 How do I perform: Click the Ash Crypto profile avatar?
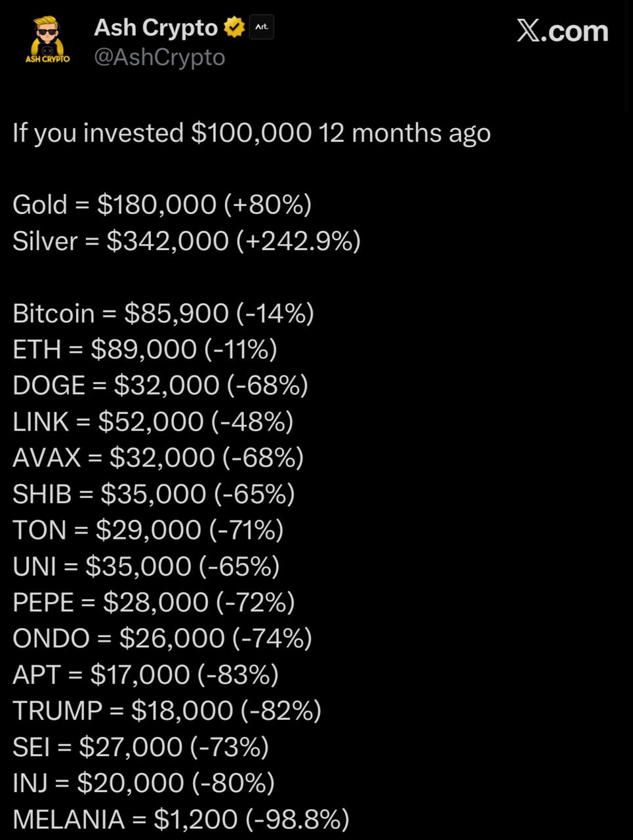(x=47, y=41)
